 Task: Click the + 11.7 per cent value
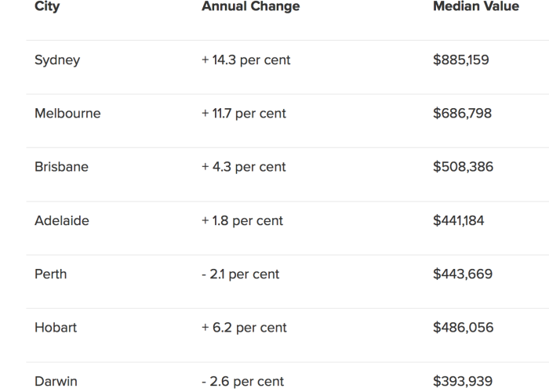click(244, 114)
